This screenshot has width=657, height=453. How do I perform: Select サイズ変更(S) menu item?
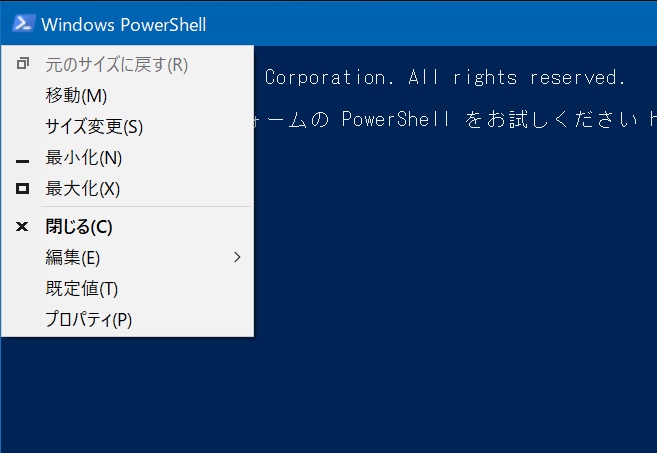pyautogui.click(x=127, y=127)
